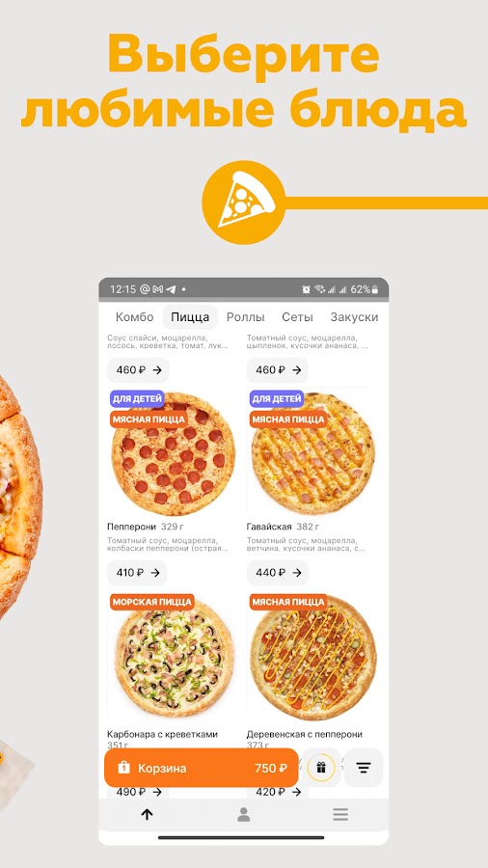
Task: Open the Роллы category tab
Action: pyautogui.click(x=245, y=317)
